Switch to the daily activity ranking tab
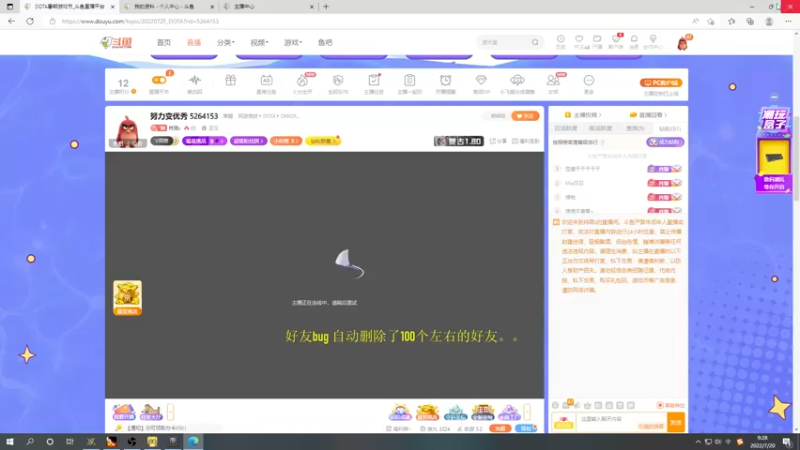The image size is (800, 450). [x=565, y=129]
